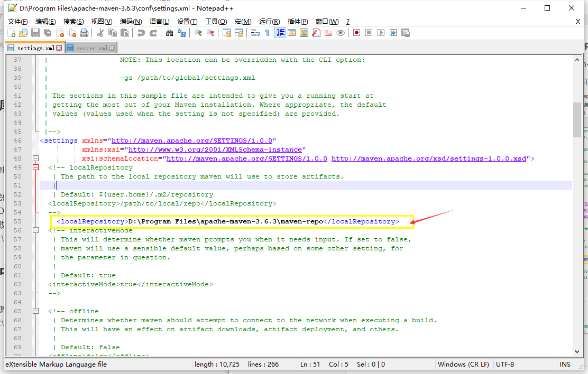Image resolution: width=588 pixels, height=374 pixels.
Task: Collapse the settings fold at line 48
Action: [x=35, y=158]
